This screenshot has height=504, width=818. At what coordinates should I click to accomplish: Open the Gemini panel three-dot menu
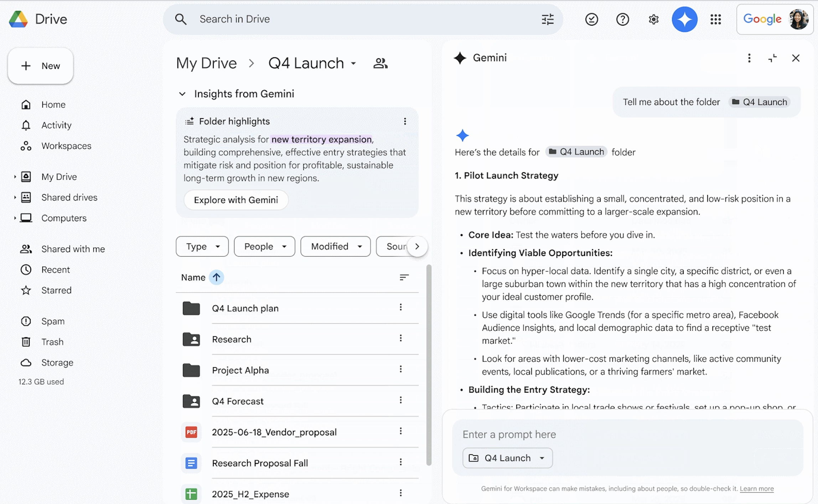749,58
